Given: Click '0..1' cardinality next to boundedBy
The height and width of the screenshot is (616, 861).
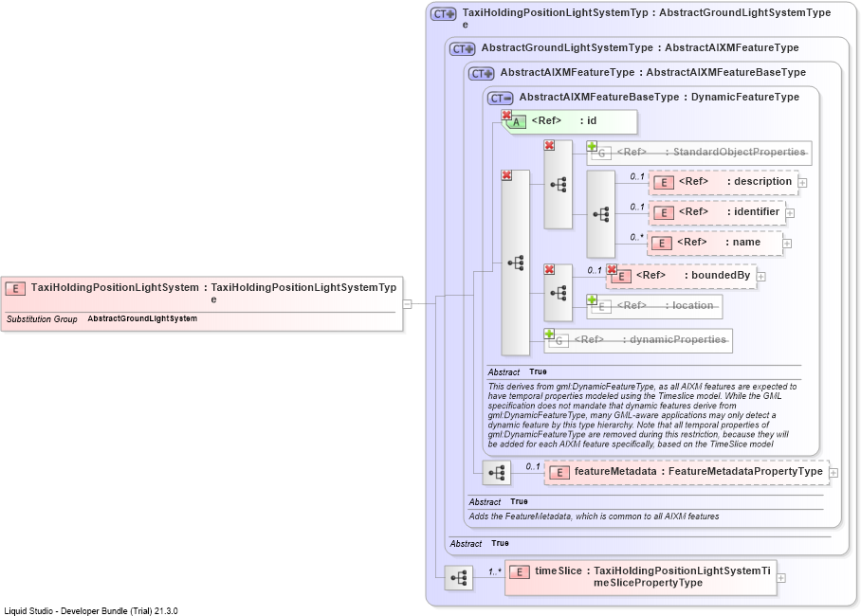Looking at the screenshot, I should pos(595,271).
